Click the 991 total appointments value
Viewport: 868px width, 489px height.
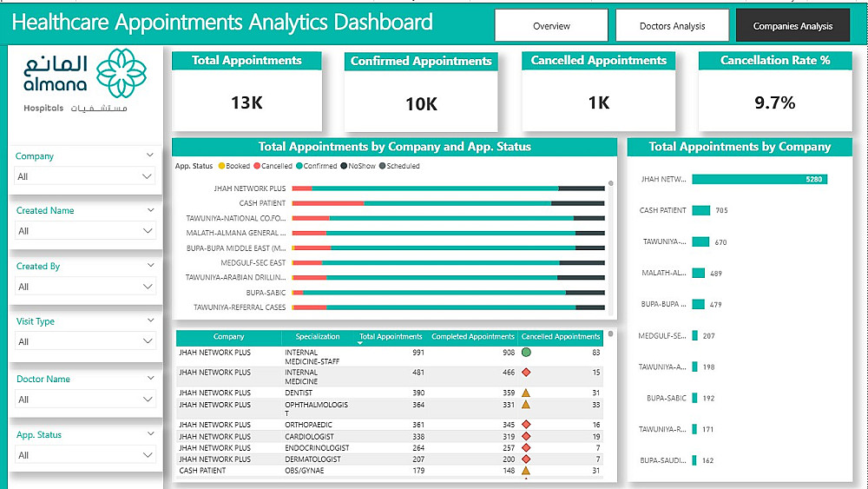[x=418, y=353]
